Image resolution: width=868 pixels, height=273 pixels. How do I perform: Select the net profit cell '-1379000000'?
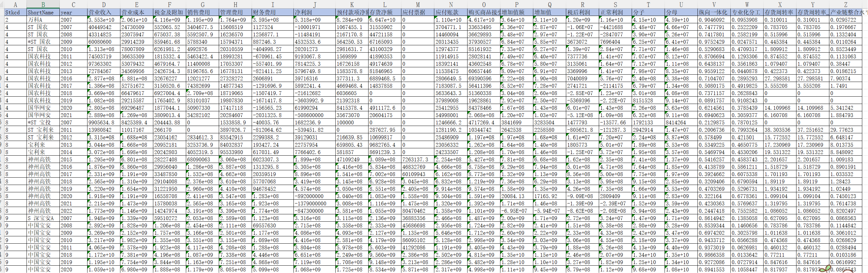pos(314,203)
